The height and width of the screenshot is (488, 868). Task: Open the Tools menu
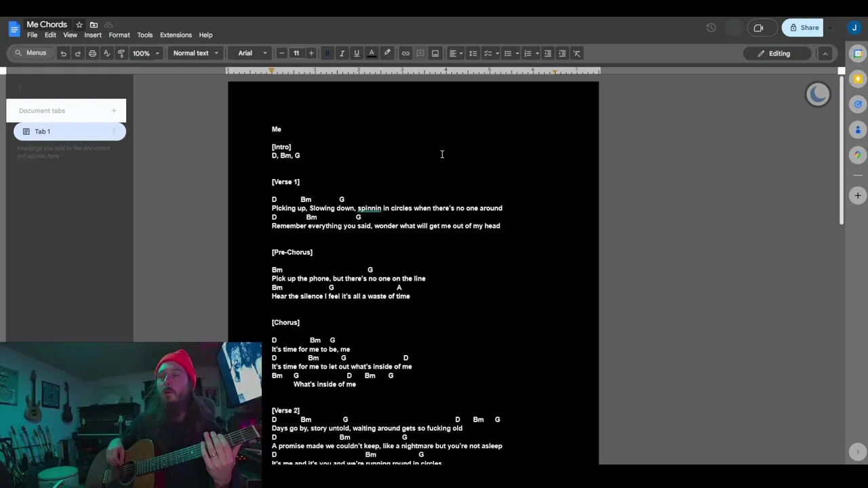coord(145,35)
